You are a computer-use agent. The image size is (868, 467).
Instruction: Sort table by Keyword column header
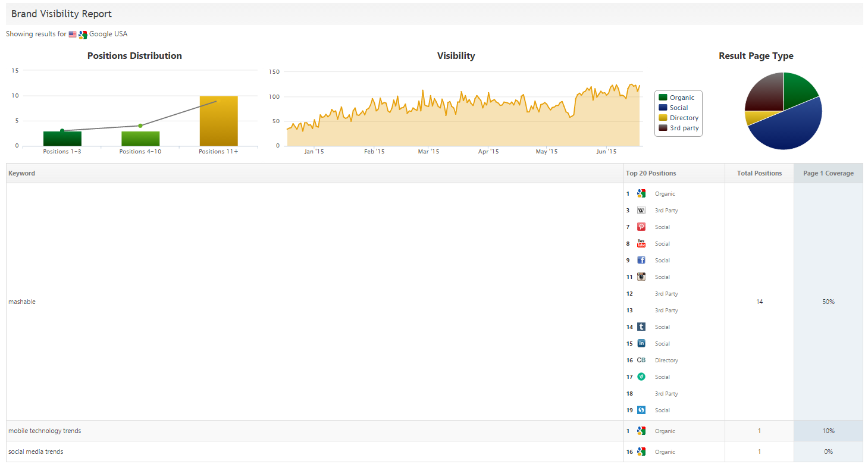pyautogui.click(x=22, y=174)
